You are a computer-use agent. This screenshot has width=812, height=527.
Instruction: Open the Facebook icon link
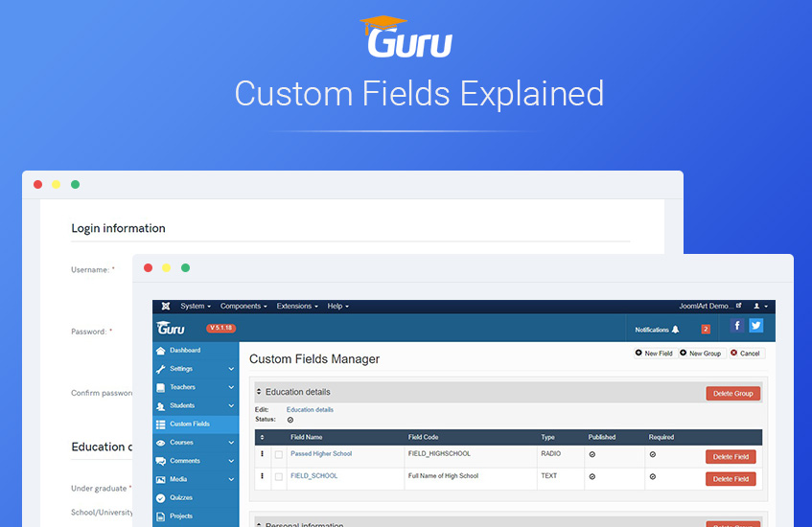click(x=738, y=326)
